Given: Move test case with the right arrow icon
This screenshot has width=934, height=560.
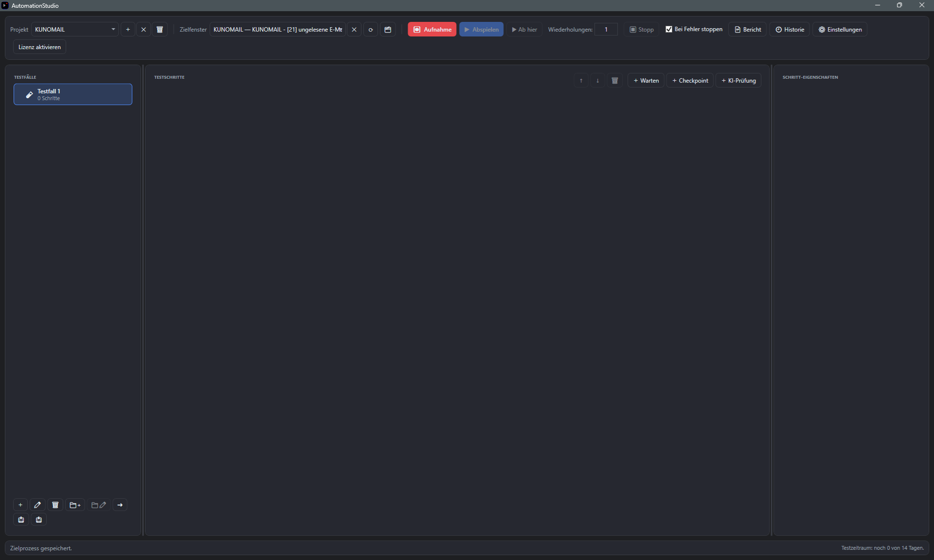Looking at the screenshot, I should pyautogui.click(x=120, y=505).
